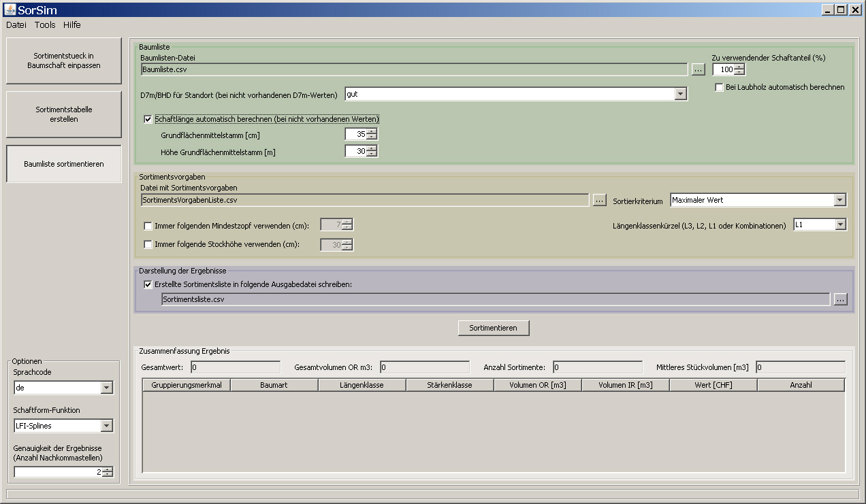866x504 pixels.
Task: Increase Nachkommastellen precision spinner
Action: 108,469
